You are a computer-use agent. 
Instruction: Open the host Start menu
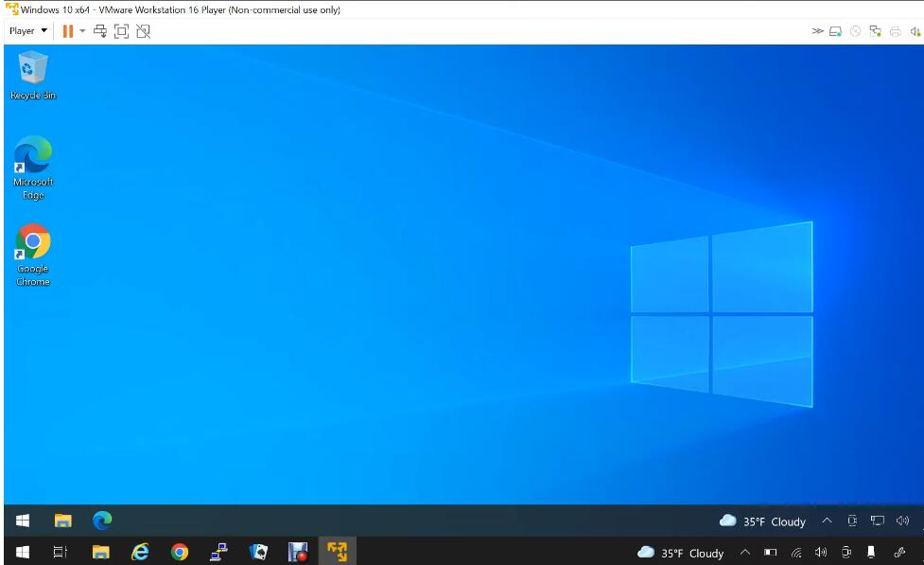pos(23,552)
